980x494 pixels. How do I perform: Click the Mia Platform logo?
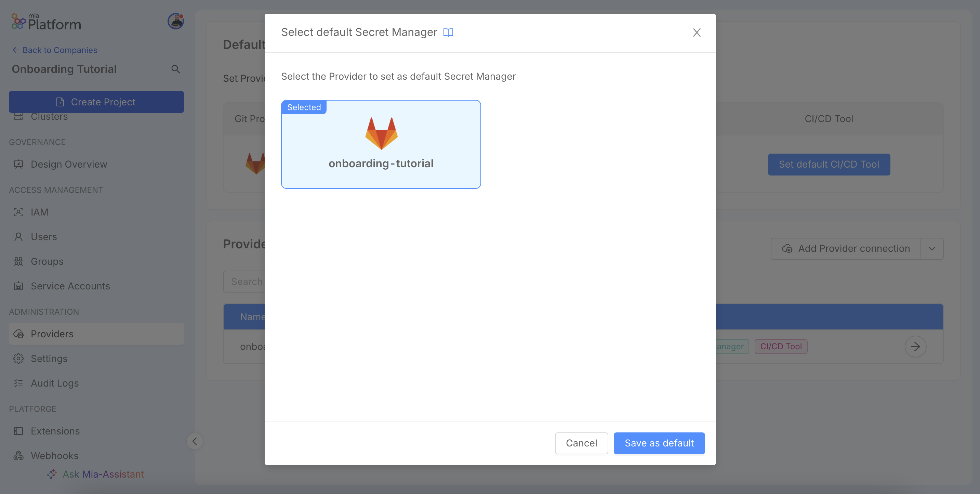pos(46,22)
